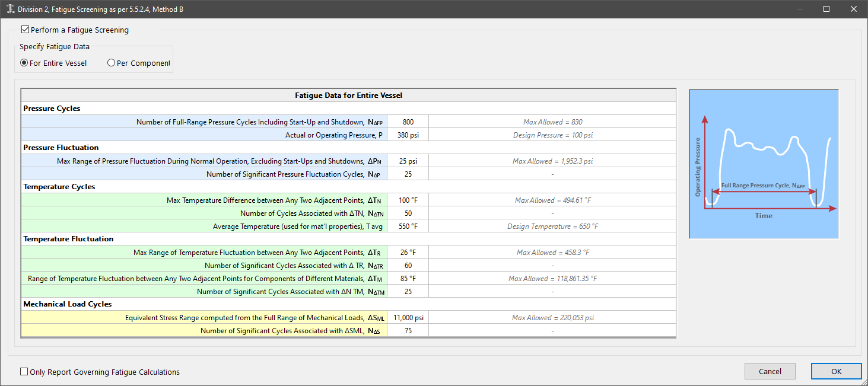868x386 pixels.
Task: Click 'Design Temperature = 650 °F' text
Action: pos(552,226)
